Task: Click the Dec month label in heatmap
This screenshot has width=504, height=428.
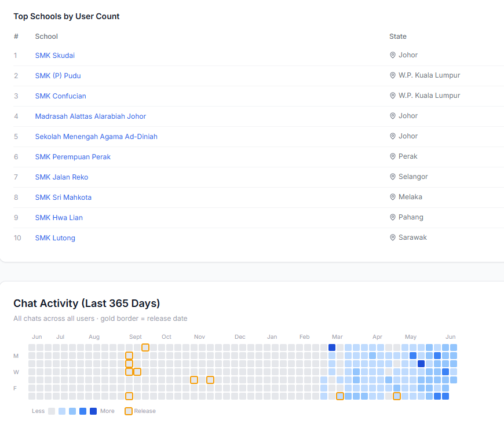Action: [x=240, y=336]
